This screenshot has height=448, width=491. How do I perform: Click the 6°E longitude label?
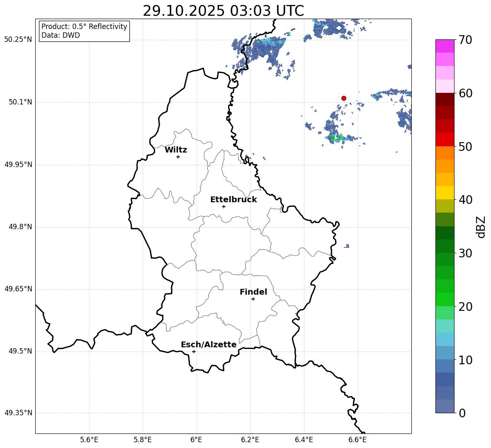(196, 440)
